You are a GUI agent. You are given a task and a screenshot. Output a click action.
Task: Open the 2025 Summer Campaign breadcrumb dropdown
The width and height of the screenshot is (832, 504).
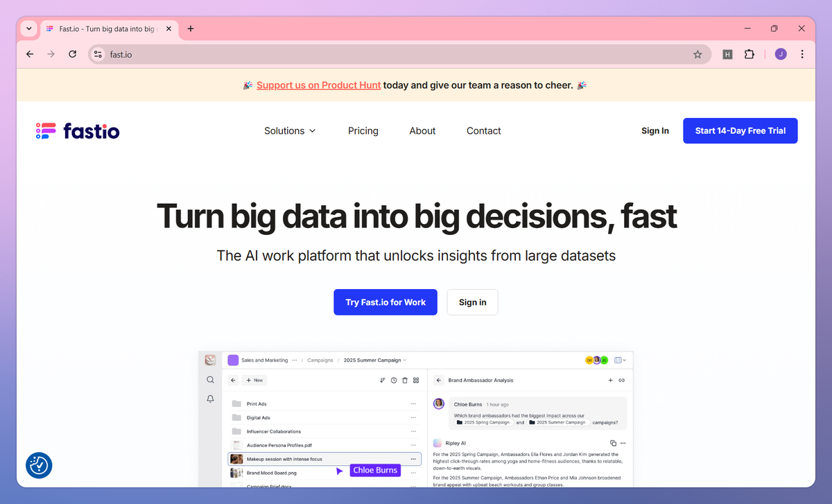(404, 360)
